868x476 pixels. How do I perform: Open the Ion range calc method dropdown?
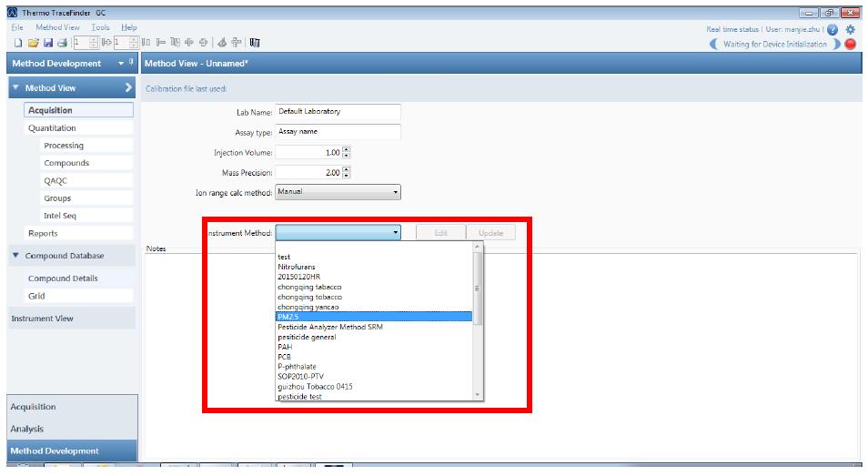click(x=395, y=192)
